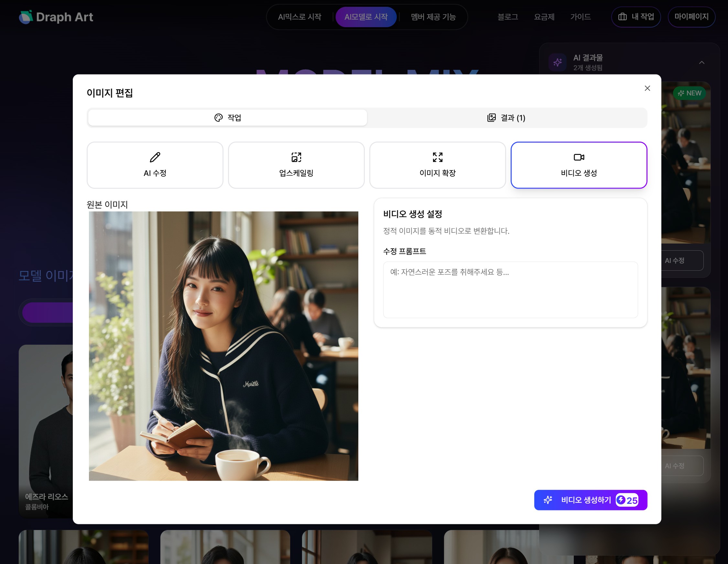
Task: Open 마이페이지
Action: [x=691, y=17]
